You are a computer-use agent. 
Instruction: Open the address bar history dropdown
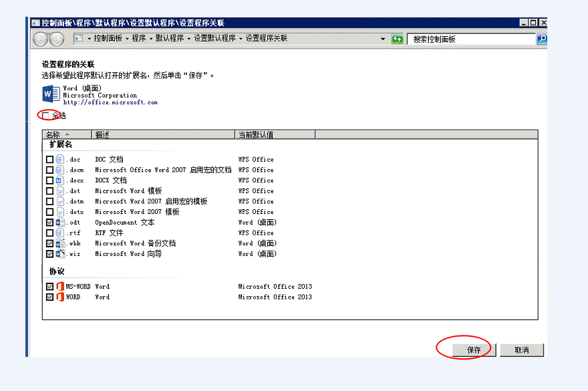tap(383, 39)
